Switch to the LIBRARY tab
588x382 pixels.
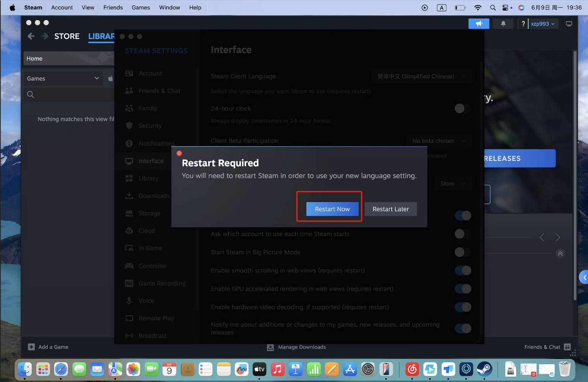pos(101,36)
